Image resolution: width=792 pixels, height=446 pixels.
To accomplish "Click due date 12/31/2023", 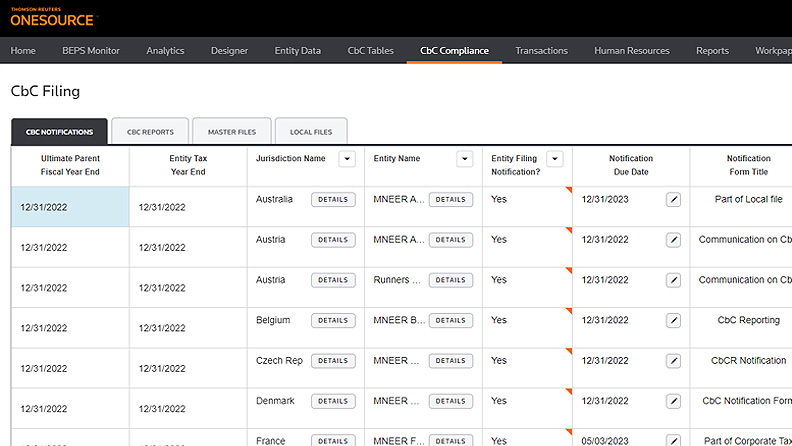I will click(x=605, y=200).
